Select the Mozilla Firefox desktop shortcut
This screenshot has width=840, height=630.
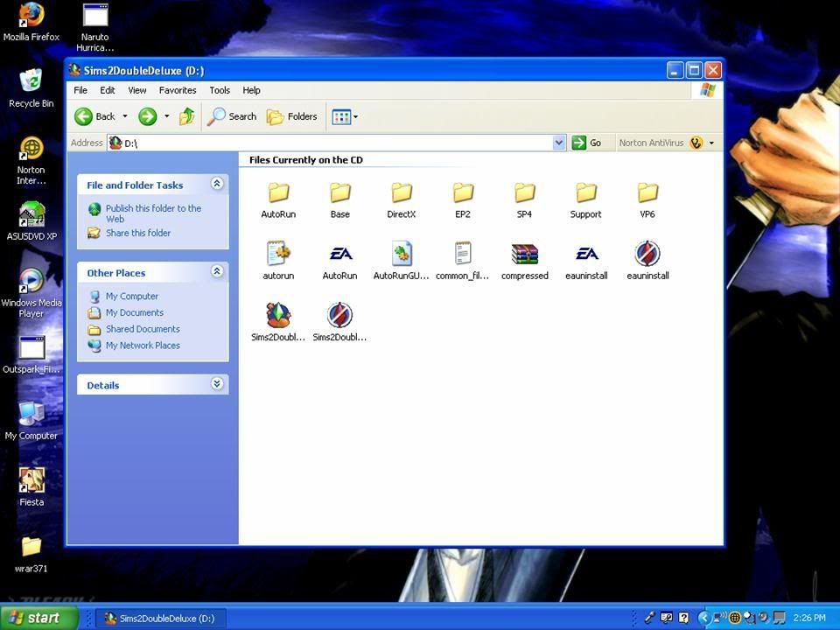(31, 22)
